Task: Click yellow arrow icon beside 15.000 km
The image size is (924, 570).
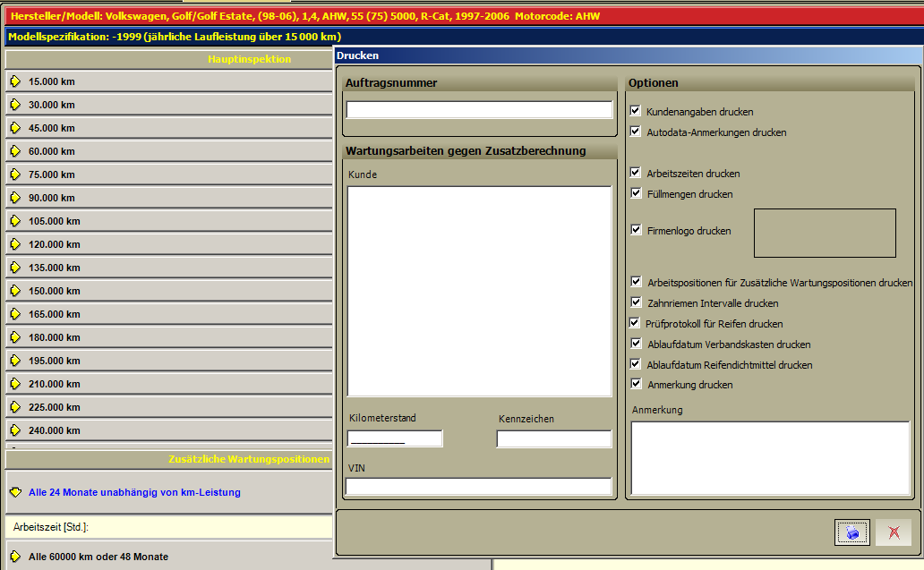Action: pyautogui.click(x=16, y=81)
